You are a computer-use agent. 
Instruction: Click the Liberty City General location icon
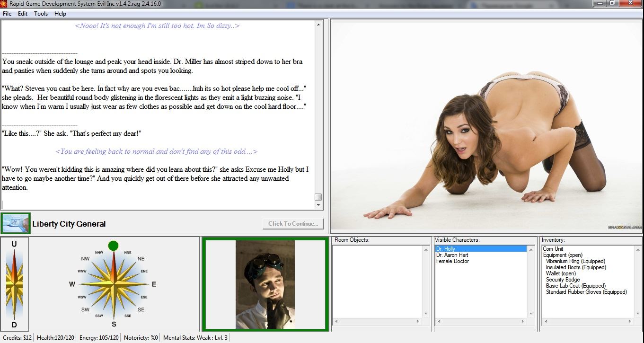[16, 223]
